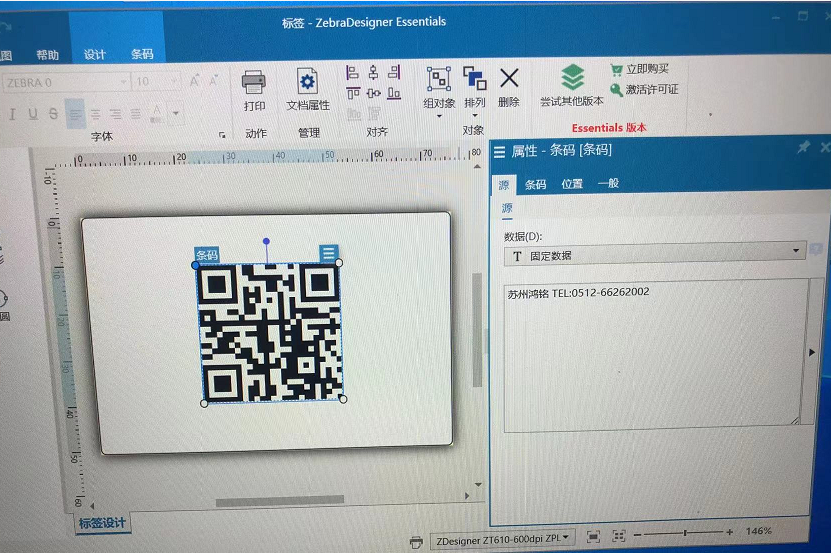This screenshot has height=553, width=831.
Task: Align objects to the top edge
Action: click(x=353, y=93)
